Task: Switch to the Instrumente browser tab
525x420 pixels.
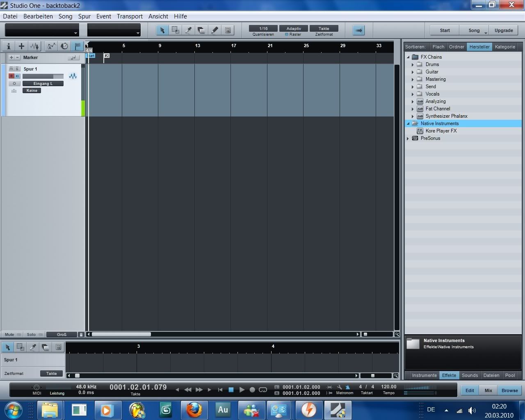Action: pos(424,375)
